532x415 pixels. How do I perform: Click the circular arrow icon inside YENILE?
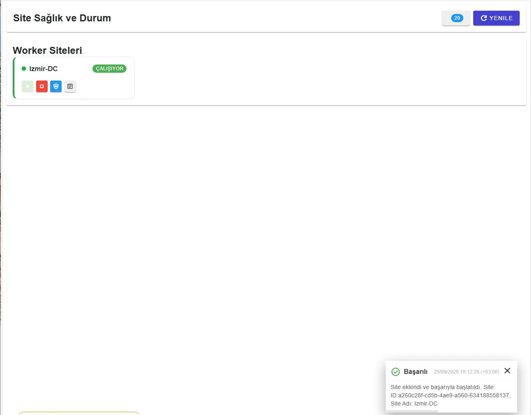[x=484, y=18]
